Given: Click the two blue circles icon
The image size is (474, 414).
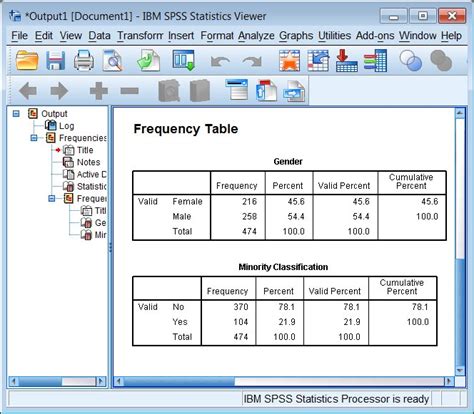Looking at the screenshot, I should coord(411,61).
